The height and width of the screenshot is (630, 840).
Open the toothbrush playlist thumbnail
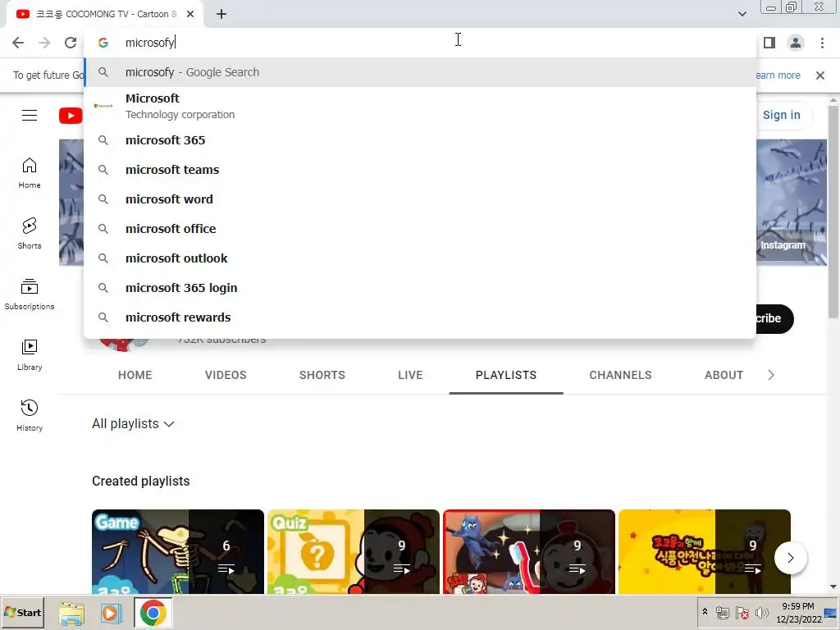(x=529, y=551)
